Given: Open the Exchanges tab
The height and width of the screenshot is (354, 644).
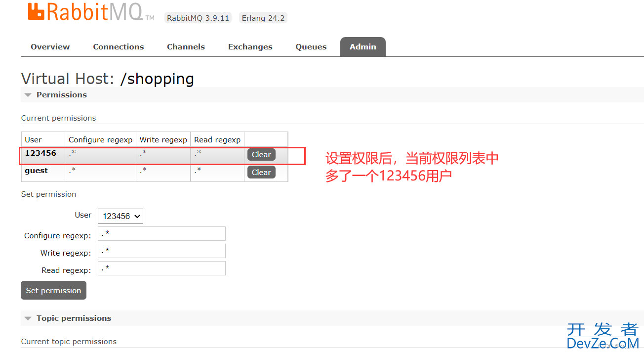Looking at the screenshot, I should (250, 47).
